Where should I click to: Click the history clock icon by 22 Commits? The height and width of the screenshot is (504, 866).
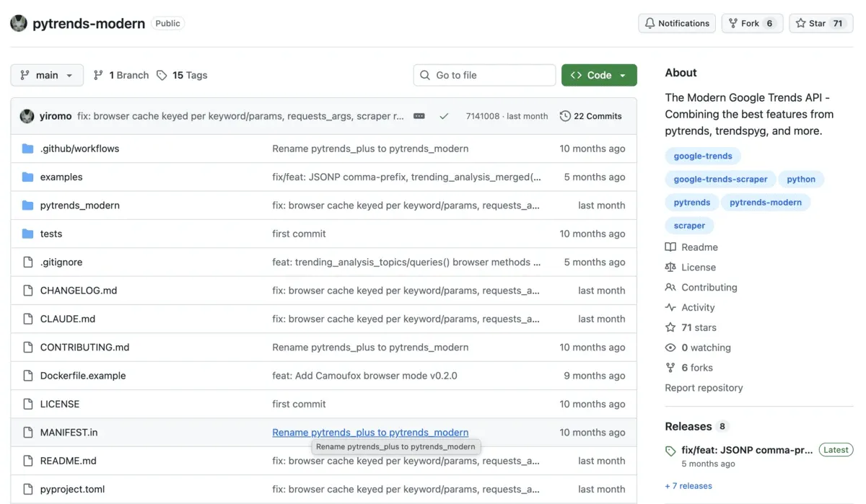point(565,116)
